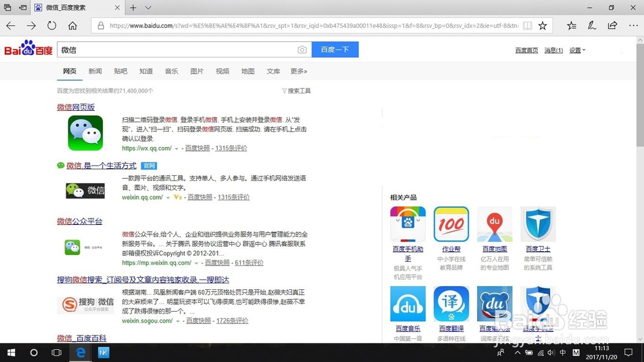Image resolution: width=644 pixels, height=362 pixels.
Task: Click the browser forward arrow
Action: 31,26
